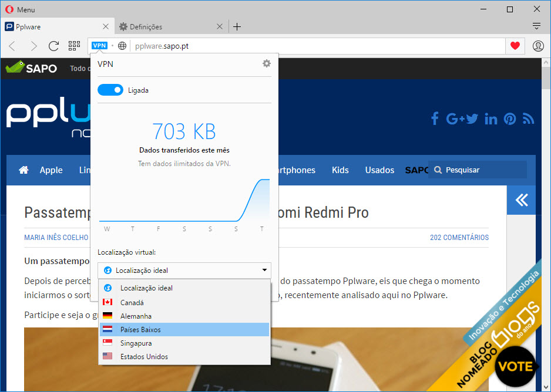
Task: Click the heart bookmark icon
Action: [x=515, y=46]
